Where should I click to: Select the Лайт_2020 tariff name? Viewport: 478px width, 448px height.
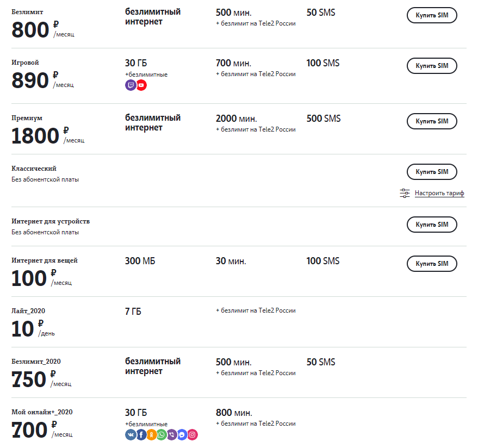tap(28, 311)
